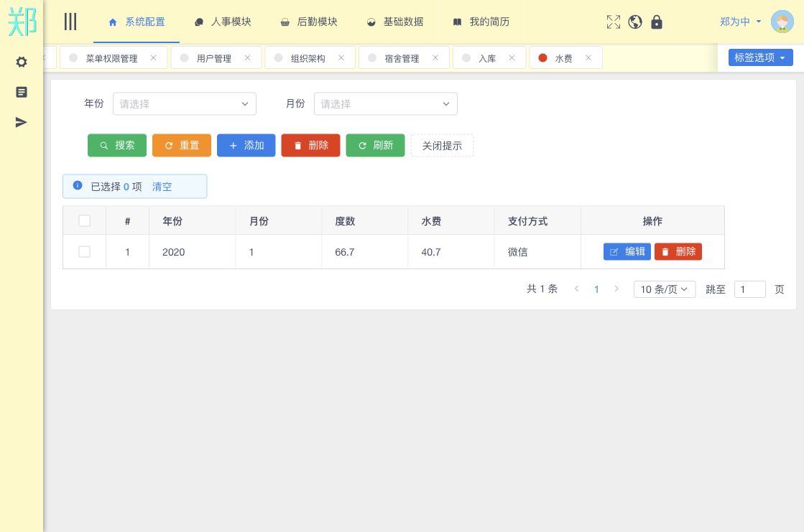Go to previous page arrow
The height and width of the screenshot is (532, 804).
click(x=577, y=289)
